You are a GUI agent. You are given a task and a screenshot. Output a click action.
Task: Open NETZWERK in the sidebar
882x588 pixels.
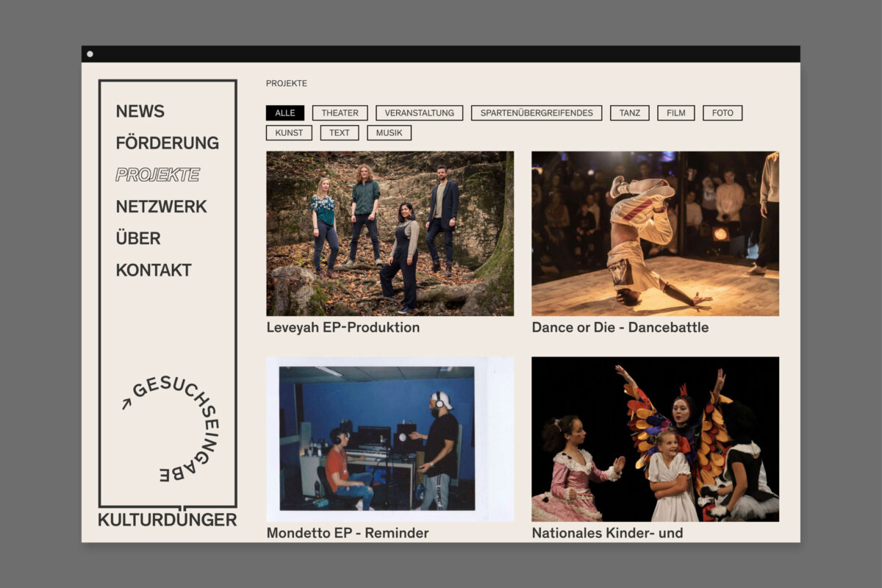pos(162,207)
